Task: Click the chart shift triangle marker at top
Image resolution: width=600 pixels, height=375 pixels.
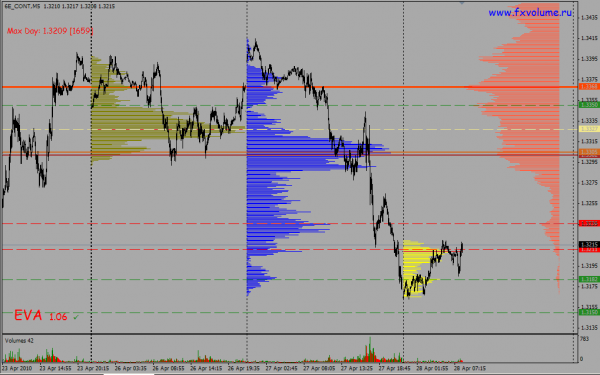Action: pyautogui.click(x=462, y=2)
